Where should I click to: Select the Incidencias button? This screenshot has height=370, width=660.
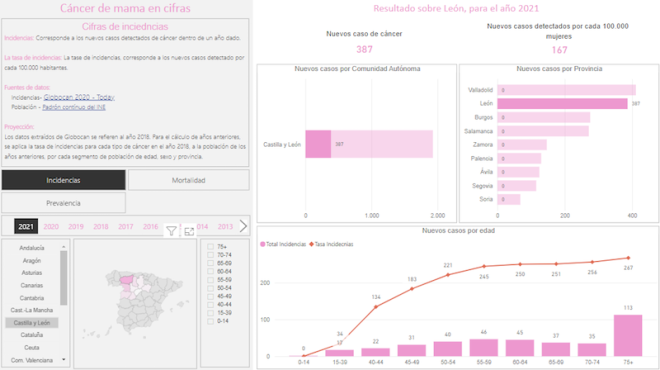[x=64, y=180]
